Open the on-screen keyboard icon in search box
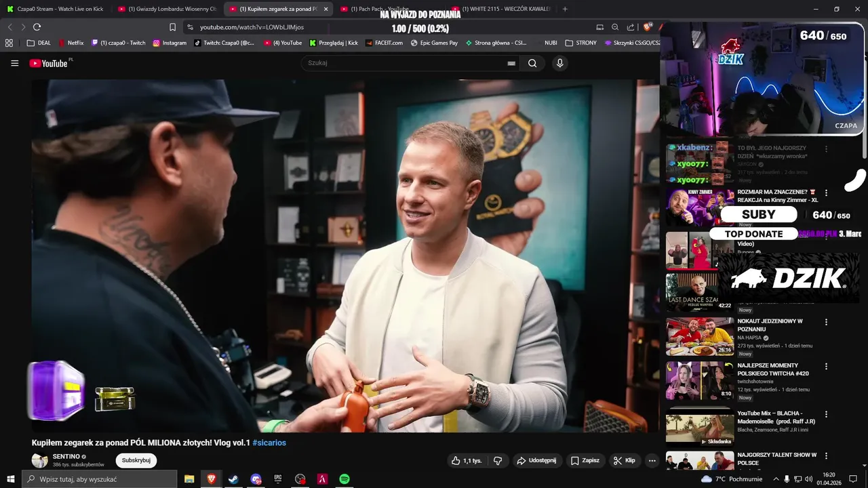The height and width of the screenshot is (488, 868). pos(511,63)
